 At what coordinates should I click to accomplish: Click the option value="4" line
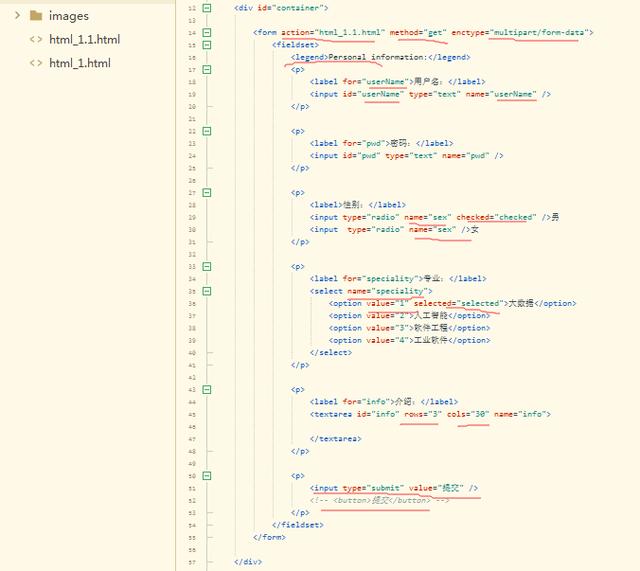[x=409, y=340]
